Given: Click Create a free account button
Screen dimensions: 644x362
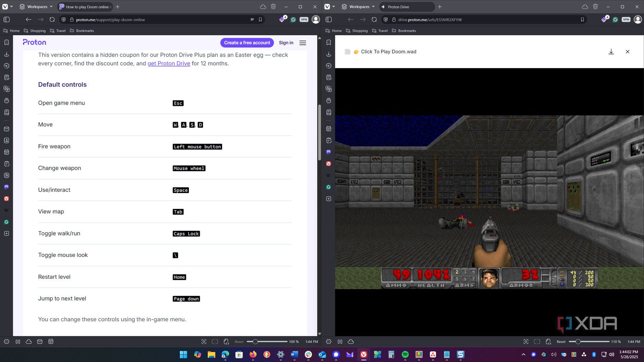Looking at the screenshot, I should click(x=247, y=42).
